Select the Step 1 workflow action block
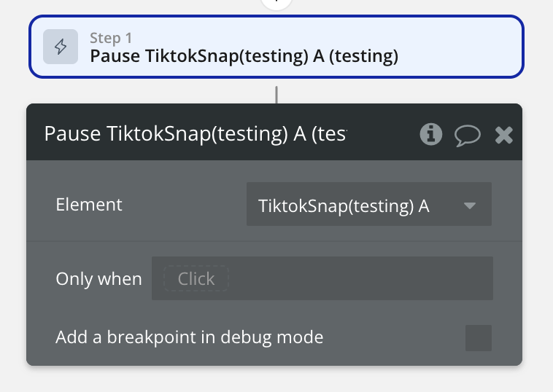 click(276, 47)
